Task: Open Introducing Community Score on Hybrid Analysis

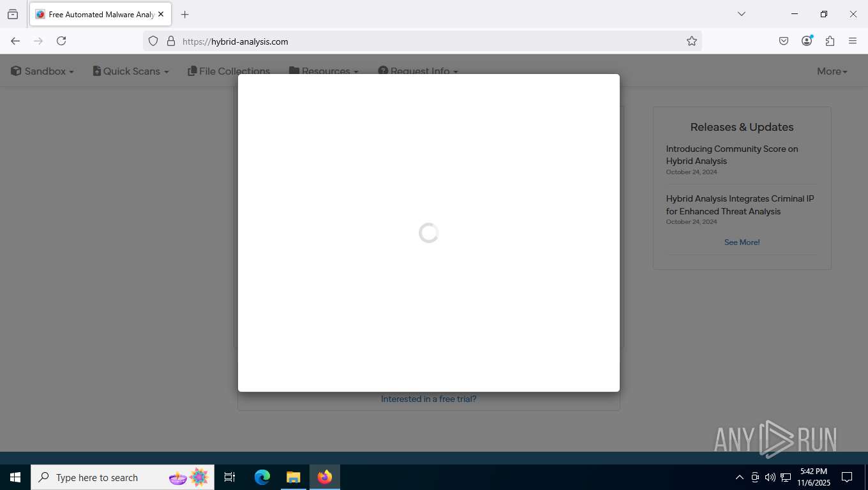Action: 732,155
